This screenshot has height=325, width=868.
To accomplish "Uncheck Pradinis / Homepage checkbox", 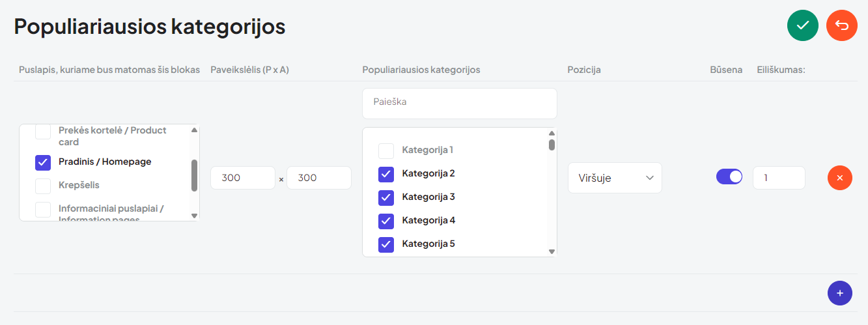I will tap(43, 162).
